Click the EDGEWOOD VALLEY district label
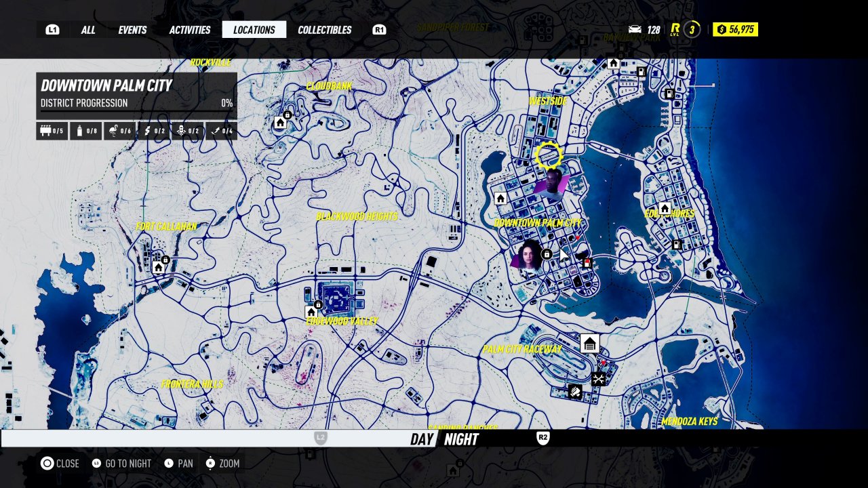The image size is (868, 488). pyautogui.click(x=342, y=321)
